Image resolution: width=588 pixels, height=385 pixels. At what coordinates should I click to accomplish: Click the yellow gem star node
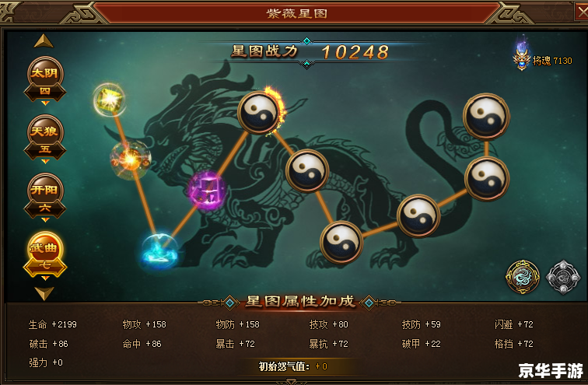109,100
